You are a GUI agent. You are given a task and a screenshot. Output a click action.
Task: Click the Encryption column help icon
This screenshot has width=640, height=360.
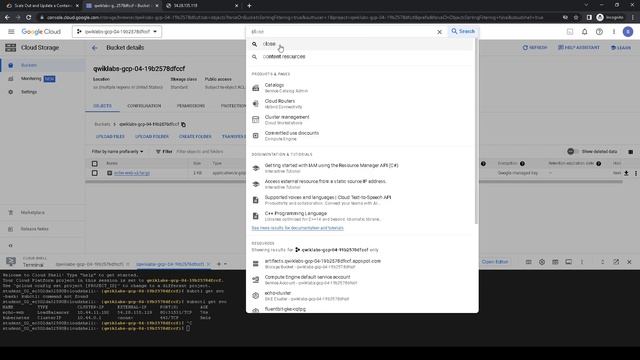522,163
